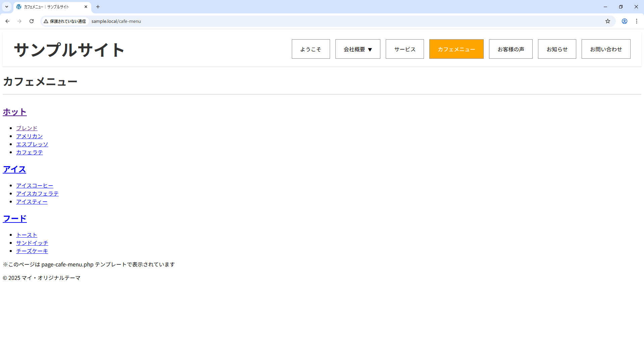
Task: Click the not-secure warning icon in address bar
Action: 46,21
